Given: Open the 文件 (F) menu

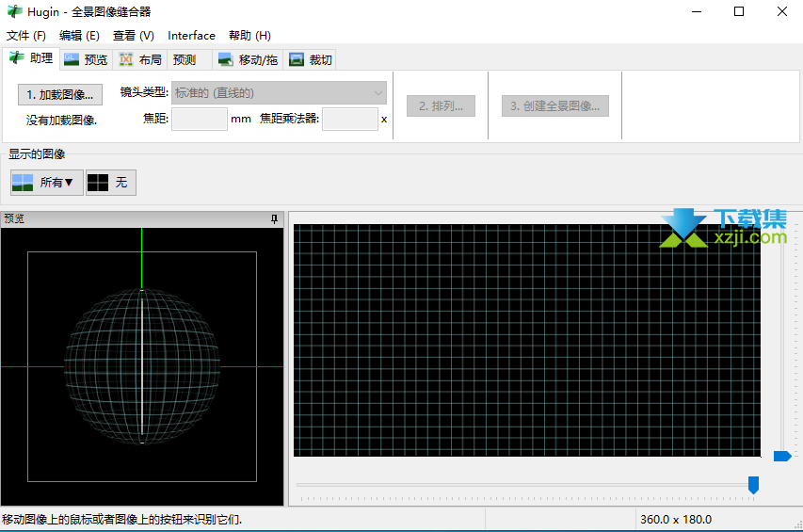Looking at the screenshot, I should tap(26, 36).
